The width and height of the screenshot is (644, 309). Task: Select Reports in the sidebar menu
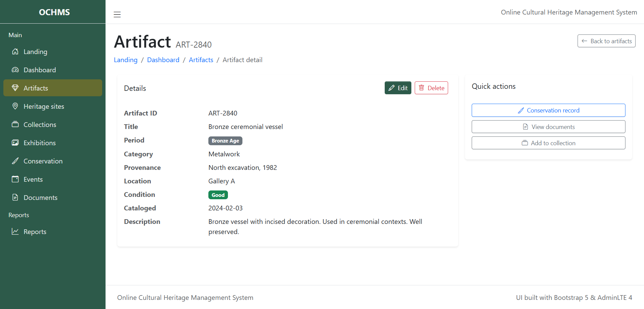(x=35, y=231)
